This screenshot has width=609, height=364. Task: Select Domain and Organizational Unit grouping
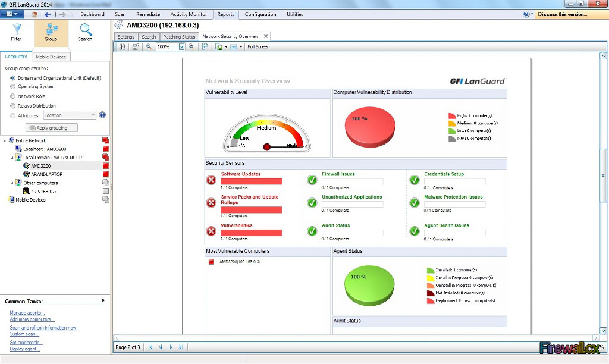point(13,78)
